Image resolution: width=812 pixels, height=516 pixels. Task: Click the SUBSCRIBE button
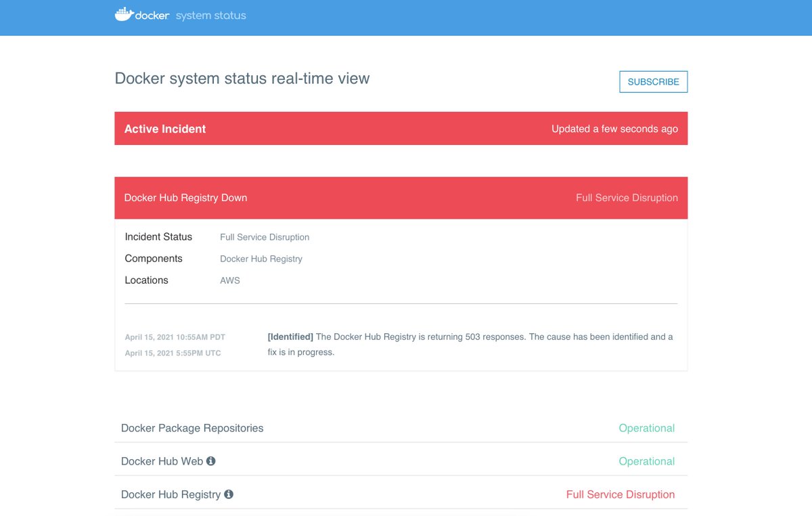point(654,82)
